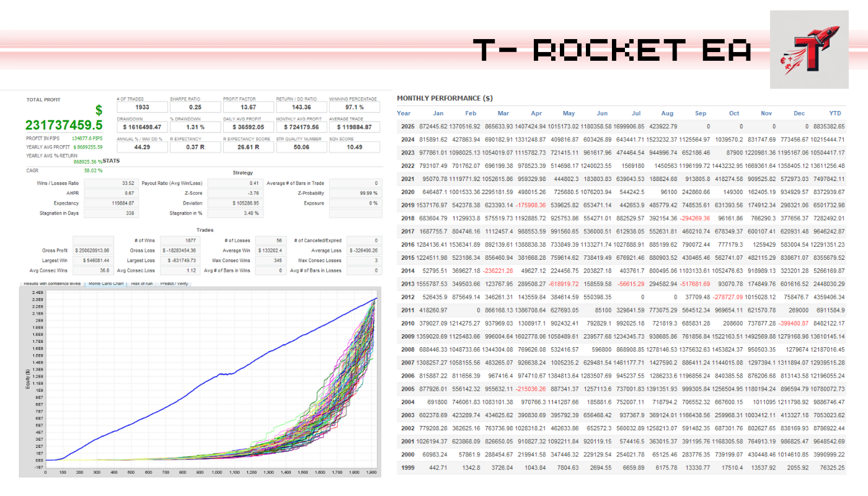Click the Z-Probability field 99.99 %
The height and width of the screenshot is (496, 868).
(355, 193)
